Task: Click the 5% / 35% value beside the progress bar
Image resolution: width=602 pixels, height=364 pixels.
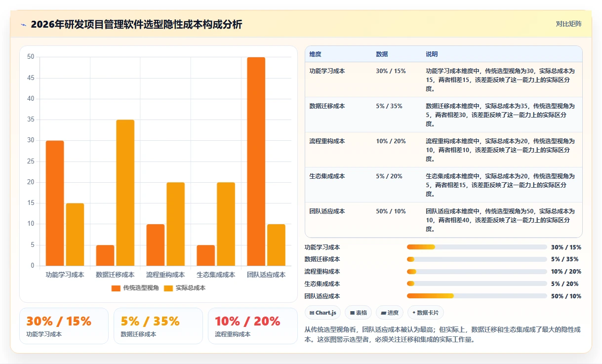Action: coord(564,259)
